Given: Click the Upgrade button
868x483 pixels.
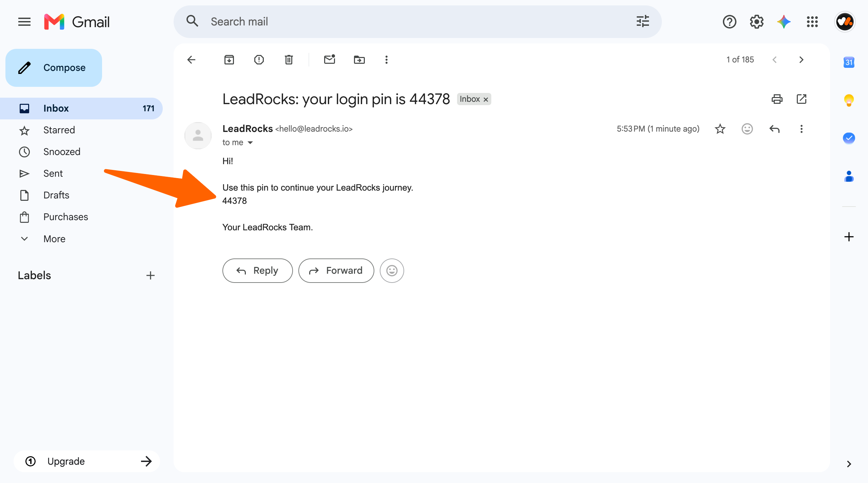Looking at the screenshot, I should click(x=87, y=461).
